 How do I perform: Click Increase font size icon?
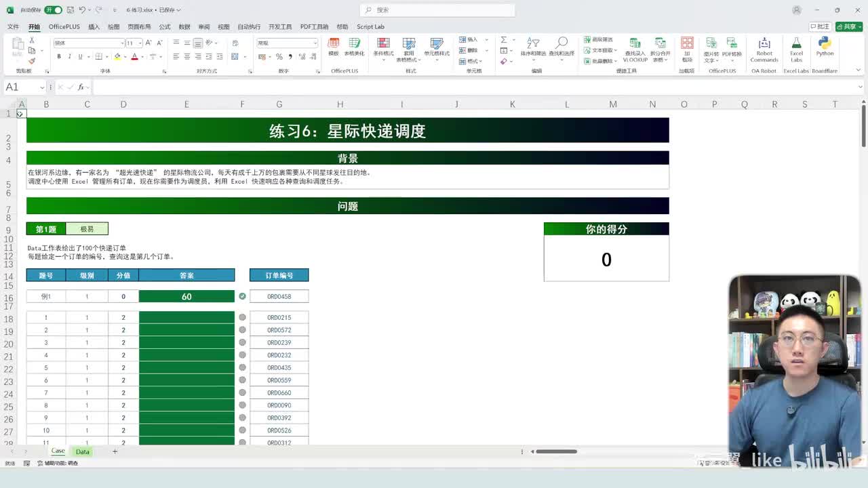[x=149, y=43]
